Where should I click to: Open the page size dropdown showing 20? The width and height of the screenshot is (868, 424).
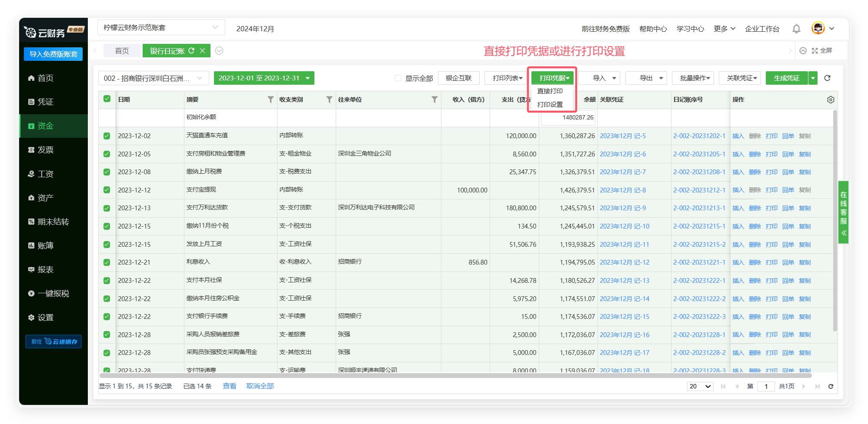click(x=700, y=386)
